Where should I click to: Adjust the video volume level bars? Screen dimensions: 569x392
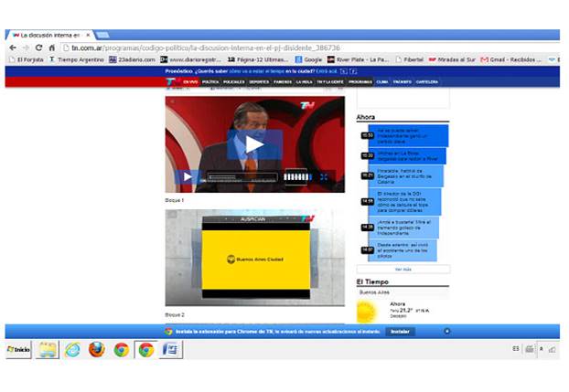pyautogui.click(x=296, y=177)
